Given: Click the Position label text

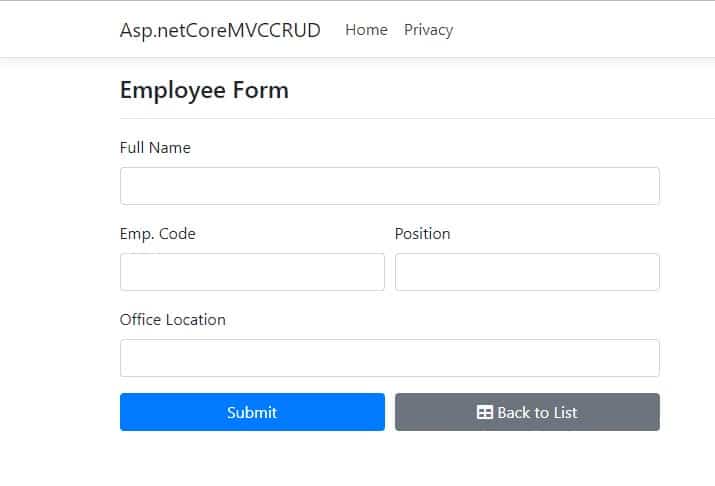Looking at the screenshot, I should [x=422, y=234].
